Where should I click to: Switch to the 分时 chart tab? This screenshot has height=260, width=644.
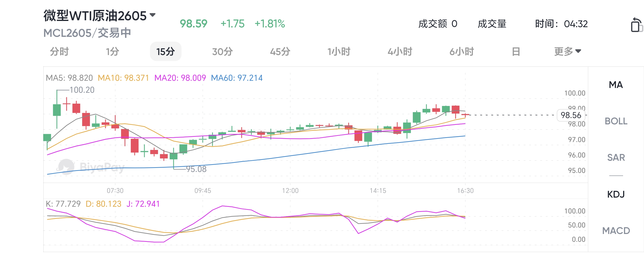59,51
